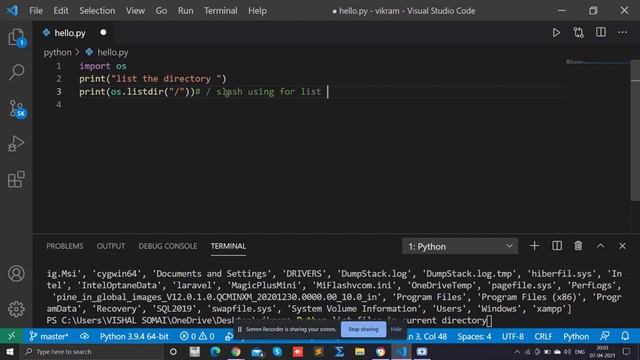The width and height of the screenshot is (640, 360).
Task: Click editor vertical scrollbar
Action: point(635,131)
